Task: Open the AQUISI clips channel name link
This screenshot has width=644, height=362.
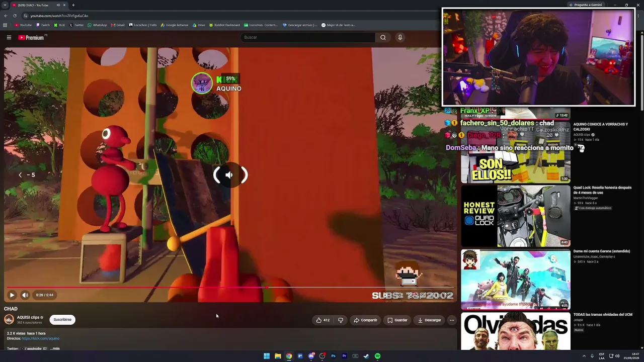Action: [x=28, y=317]
